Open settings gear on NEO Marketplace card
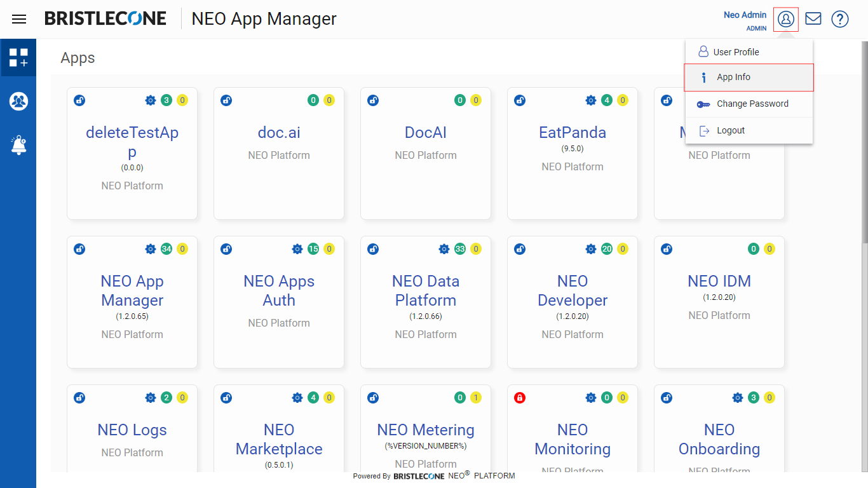The image size is (868, 488). click(297, 398)
